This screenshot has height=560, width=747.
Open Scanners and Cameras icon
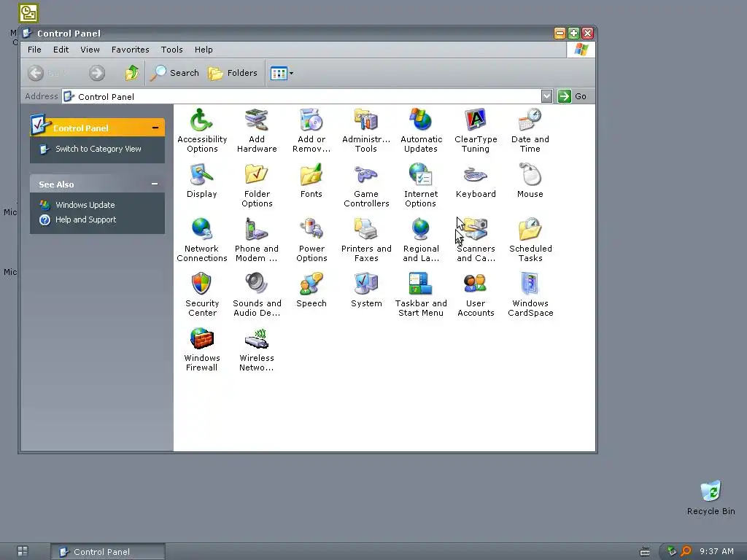(476, 239)
